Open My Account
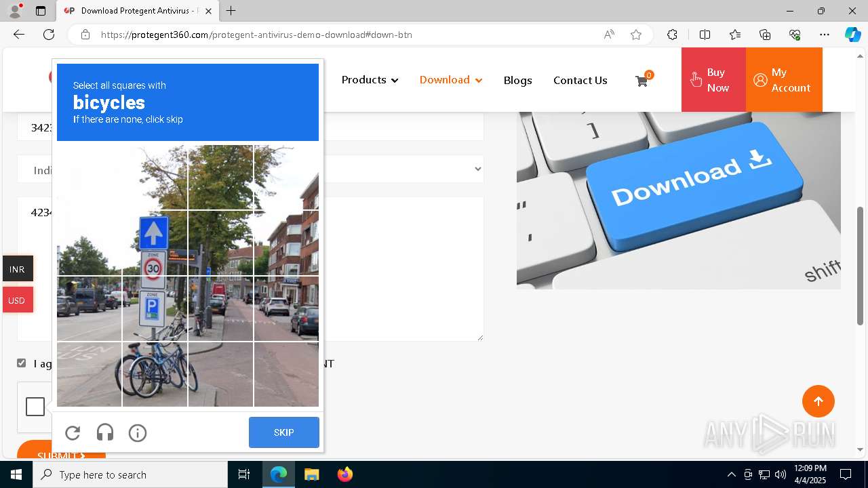The width and height of the screenshot is (868, 488). click(x=784, y=80)
